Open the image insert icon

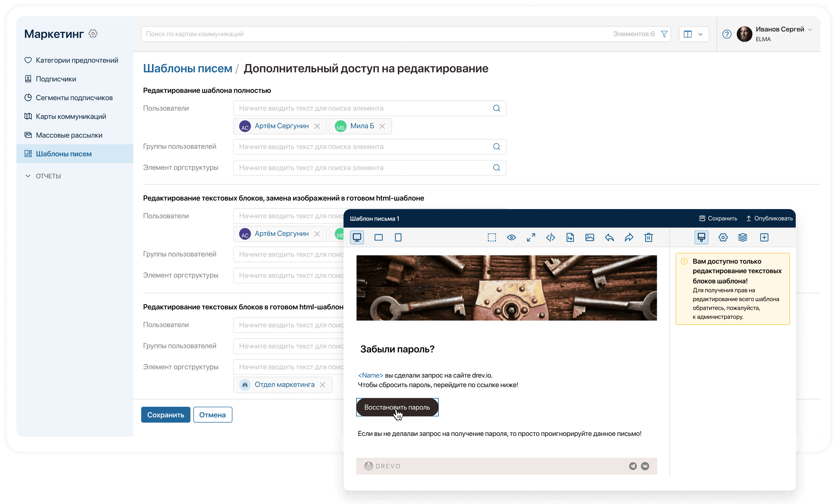pyautogui.click(x=590, y=237)
